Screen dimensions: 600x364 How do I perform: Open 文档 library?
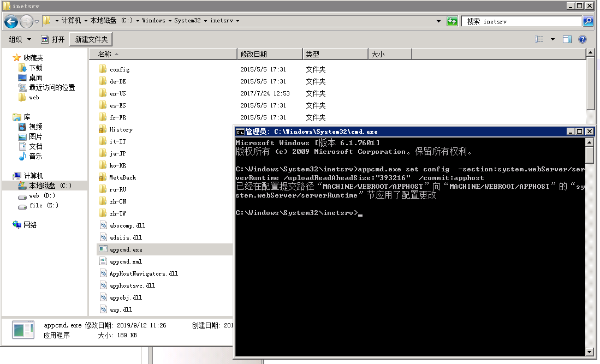coord(31,146)
